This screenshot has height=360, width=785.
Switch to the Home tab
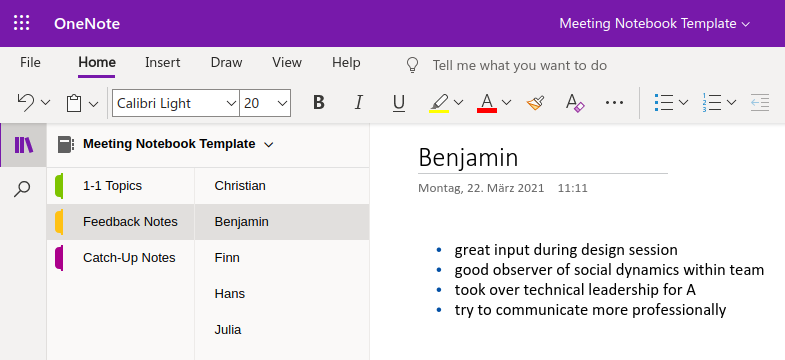pyautogui.click(x=97, y=63)
